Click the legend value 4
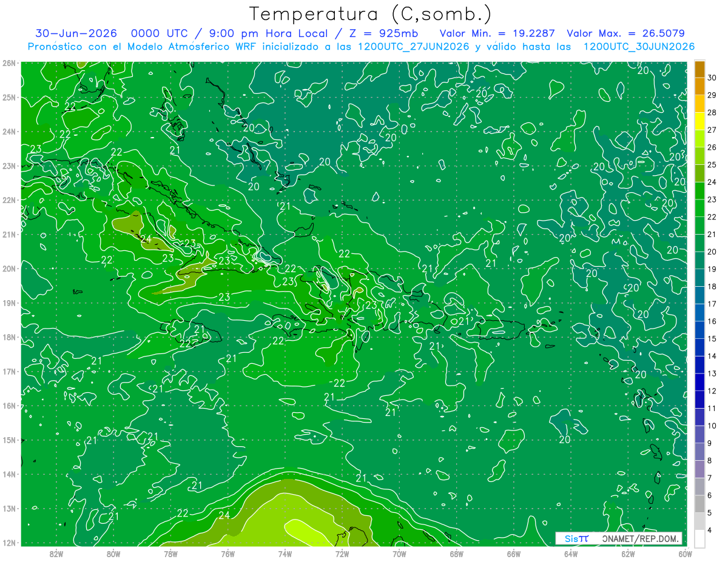This screenshot has width=728, height=562. (x=710, y=530)
